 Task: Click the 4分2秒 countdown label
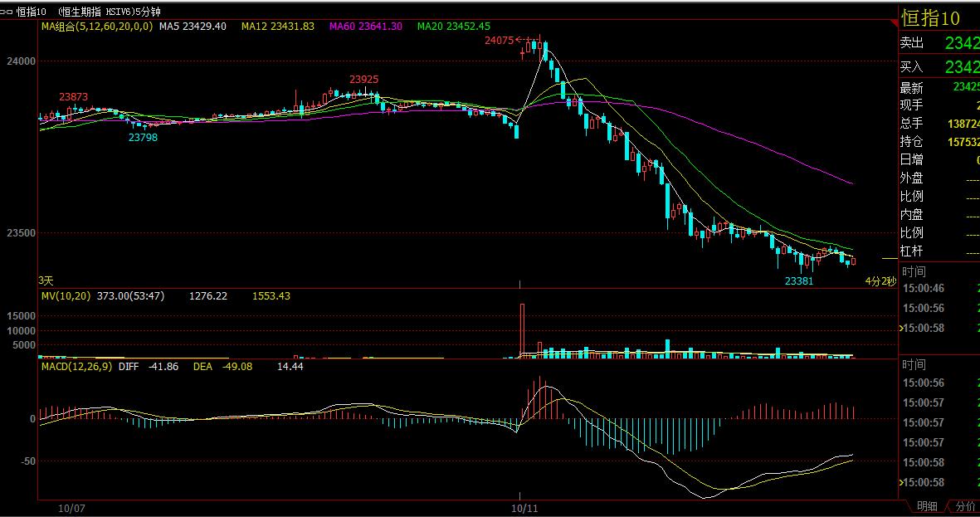click(880, 281)
